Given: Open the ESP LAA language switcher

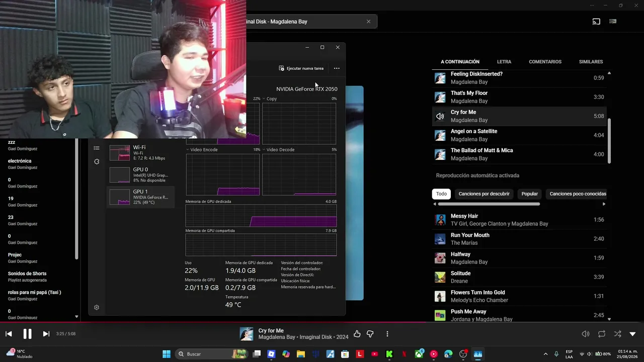Looking at the screenshot, I should point(569,354).
